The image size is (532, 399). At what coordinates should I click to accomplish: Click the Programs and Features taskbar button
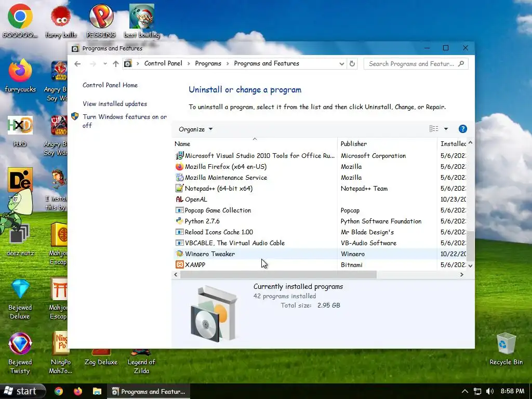coord(149,392)
